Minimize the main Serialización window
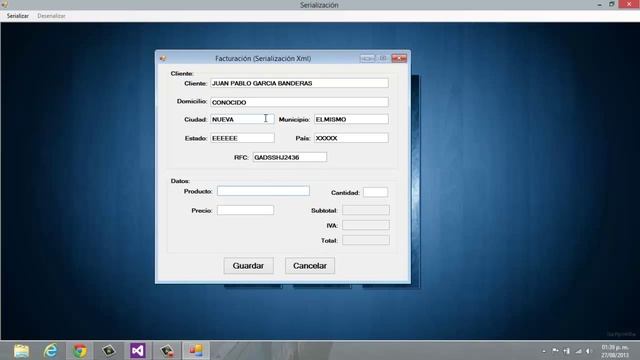 (x=599, y=4)
